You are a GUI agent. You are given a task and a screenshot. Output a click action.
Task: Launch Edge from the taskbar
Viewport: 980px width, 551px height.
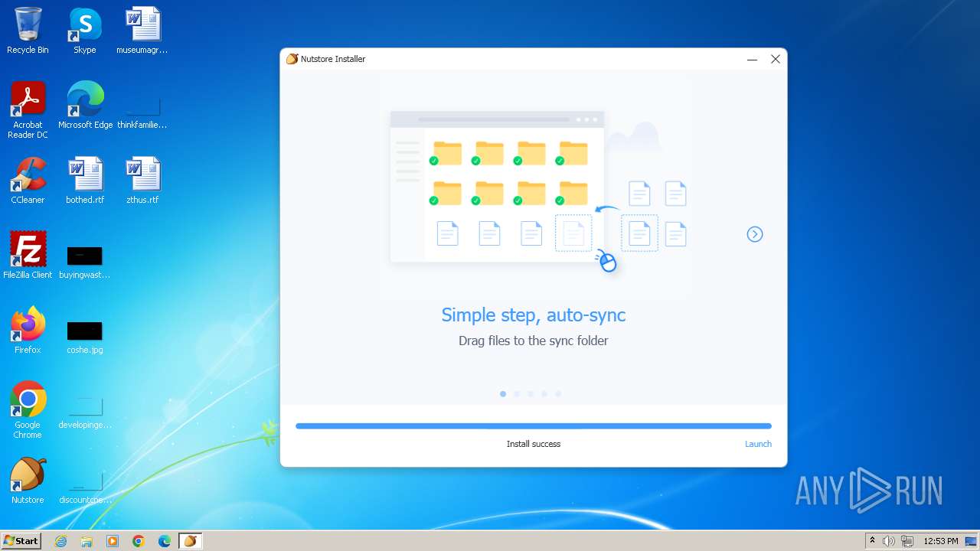[165, 541]
